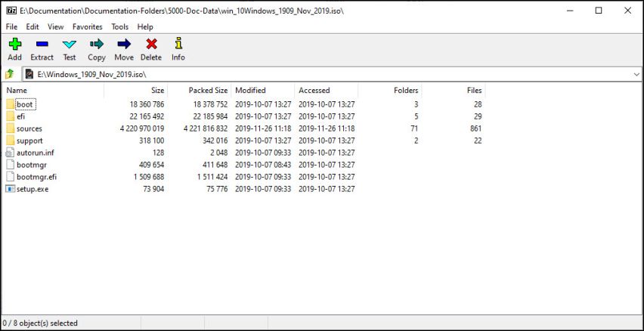Click the bootmgr file icon

coord(11,165)
